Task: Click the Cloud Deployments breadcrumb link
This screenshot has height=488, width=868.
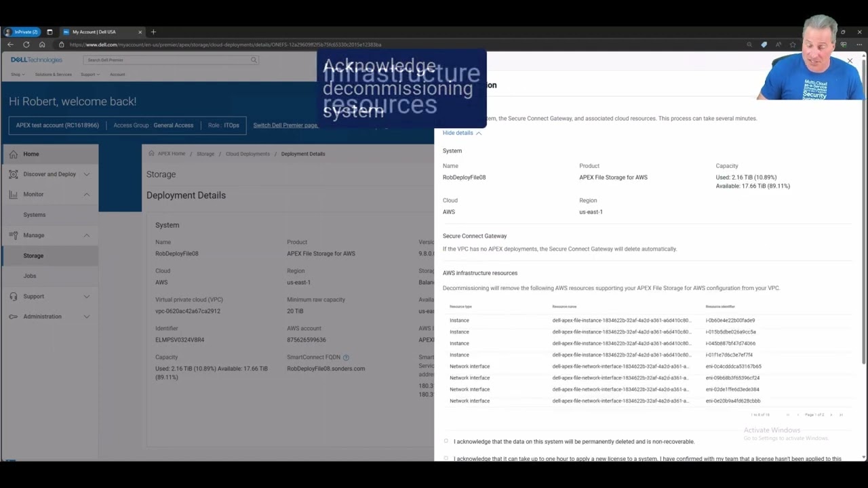Action: pyautogui.click(x=248, y=154)
